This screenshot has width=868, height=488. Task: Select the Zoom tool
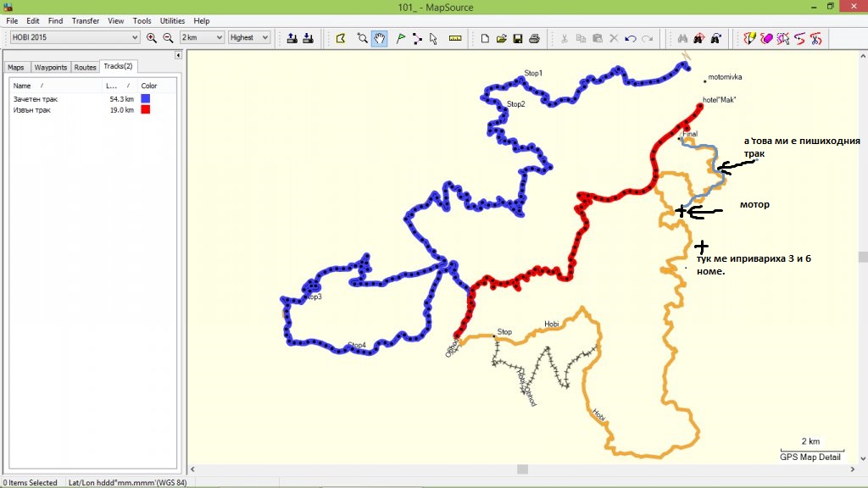(x=362, y=38)
